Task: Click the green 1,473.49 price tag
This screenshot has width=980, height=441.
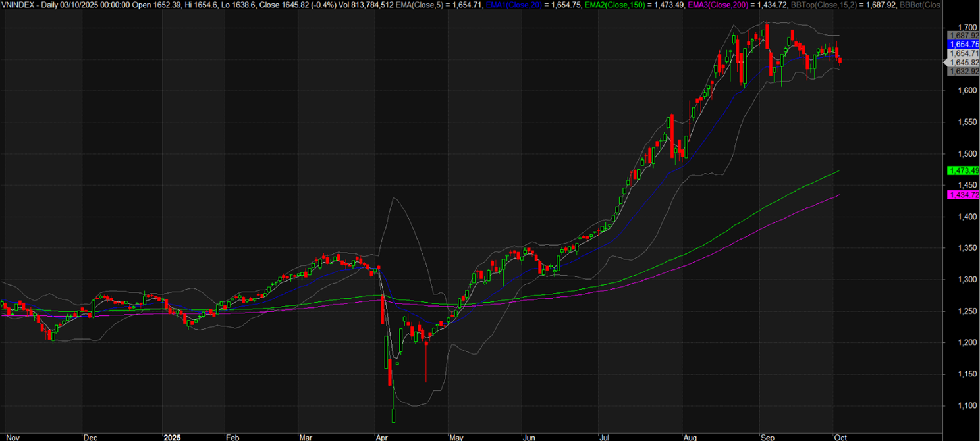Action: click(962, 170)
